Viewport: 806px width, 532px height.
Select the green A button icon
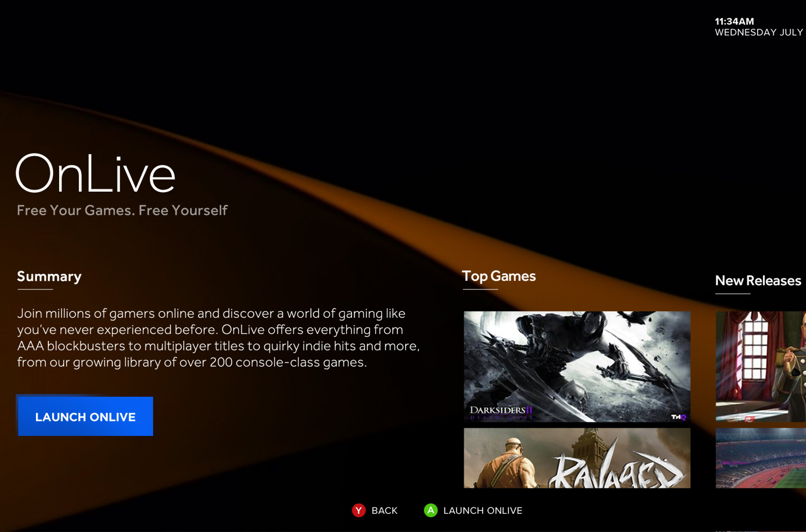click(x=430, y=511)
